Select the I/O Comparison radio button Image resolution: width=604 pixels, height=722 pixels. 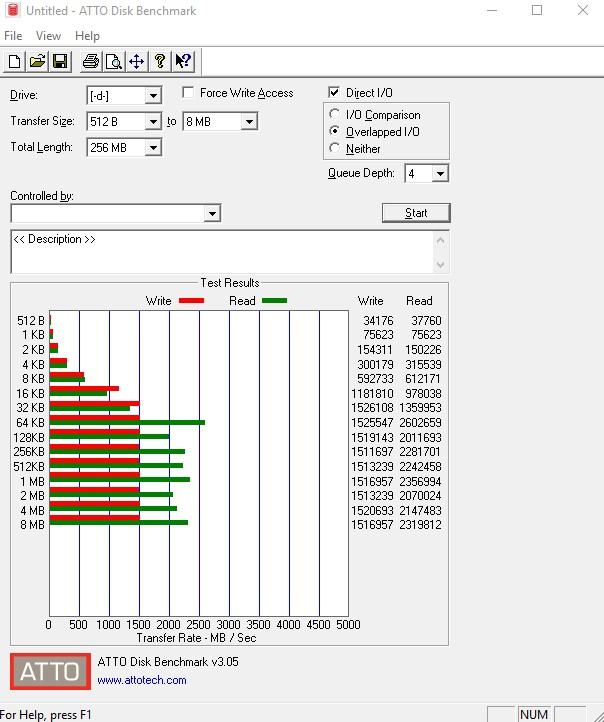coord(335,114)
